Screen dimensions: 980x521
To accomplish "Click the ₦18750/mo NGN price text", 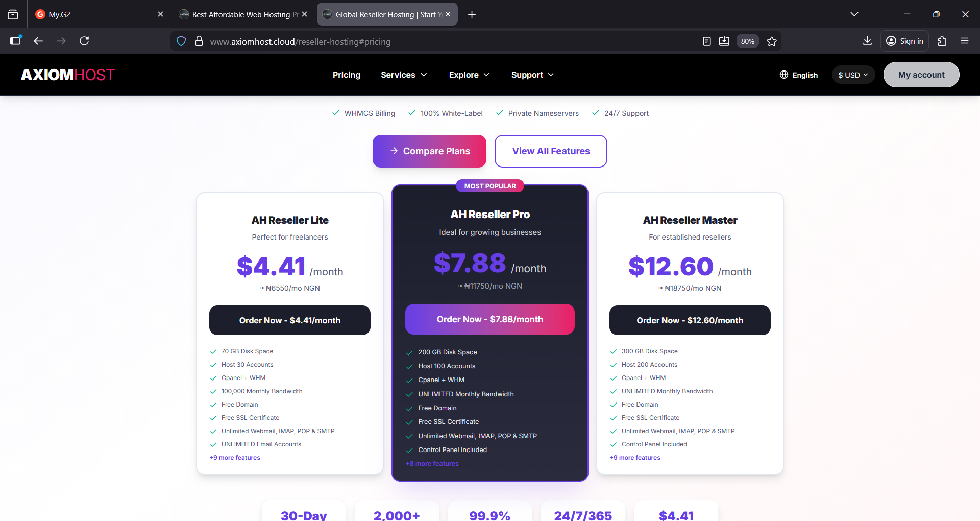I will tap(690, 288).
